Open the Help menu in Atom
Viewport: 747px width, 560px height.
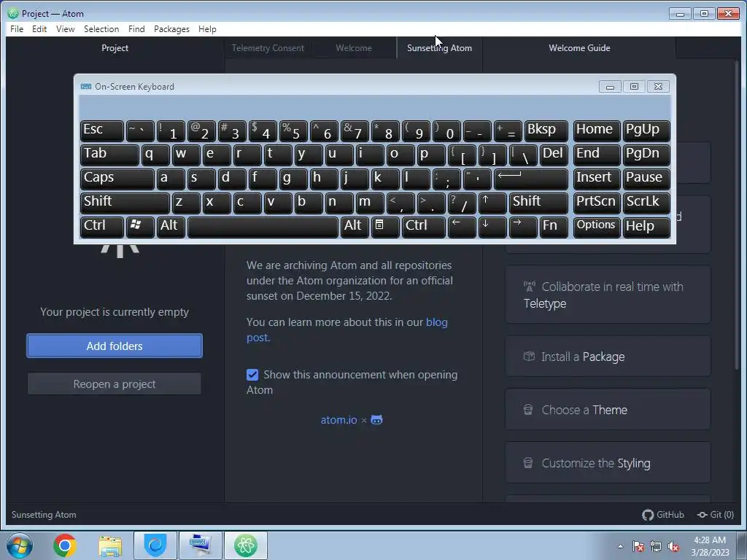coord(207,29)
